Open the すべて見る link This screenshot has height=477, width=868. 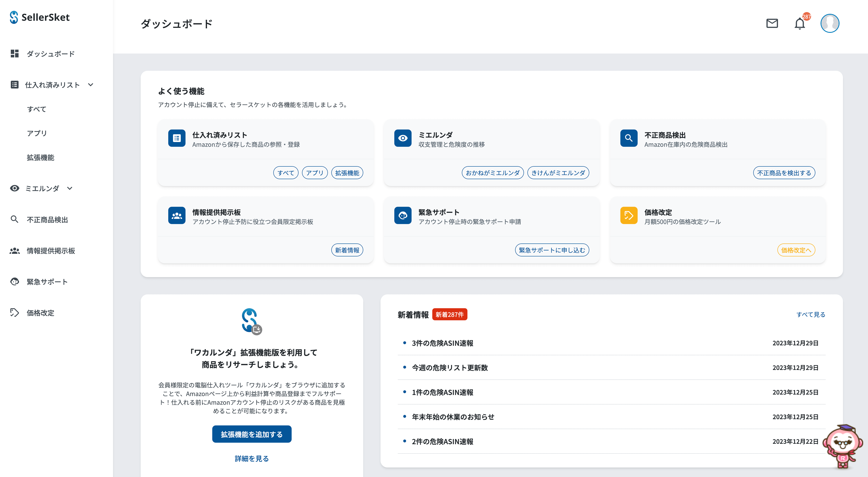[x=810, y=314]
